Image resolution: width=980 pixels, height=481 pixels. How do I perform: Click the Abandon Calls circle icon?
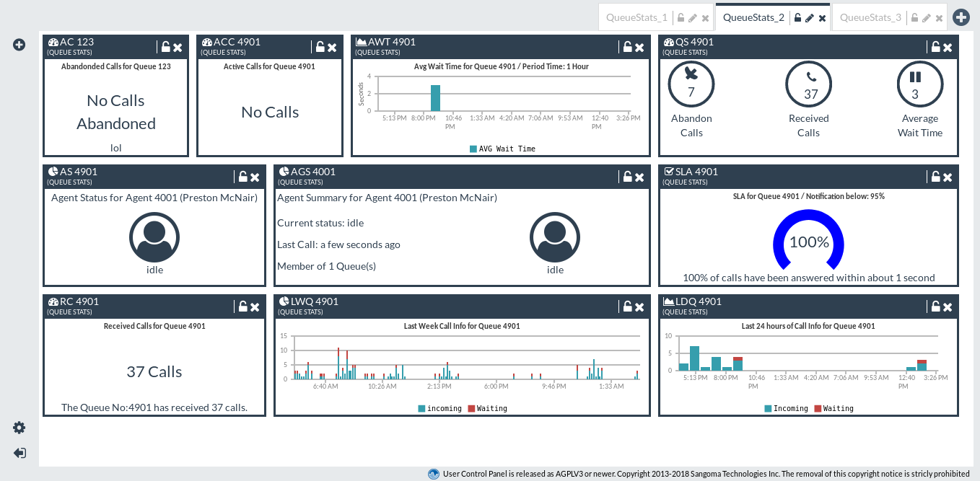tap(691, 84)
